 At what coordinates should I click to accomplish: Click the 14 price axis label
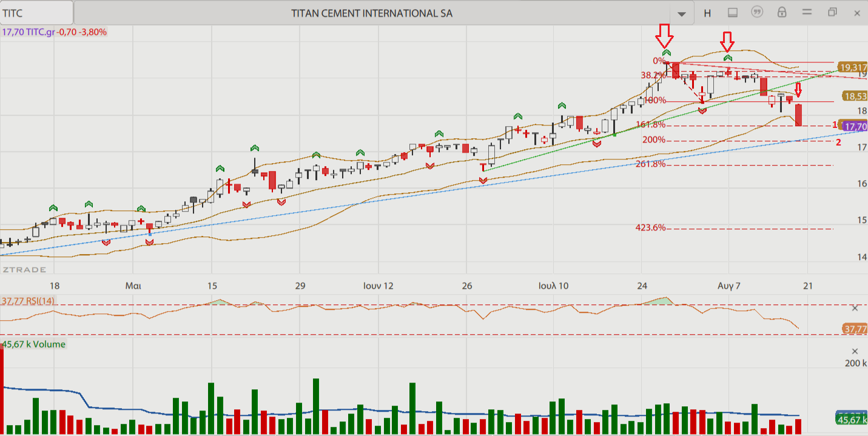pos(863,257)
